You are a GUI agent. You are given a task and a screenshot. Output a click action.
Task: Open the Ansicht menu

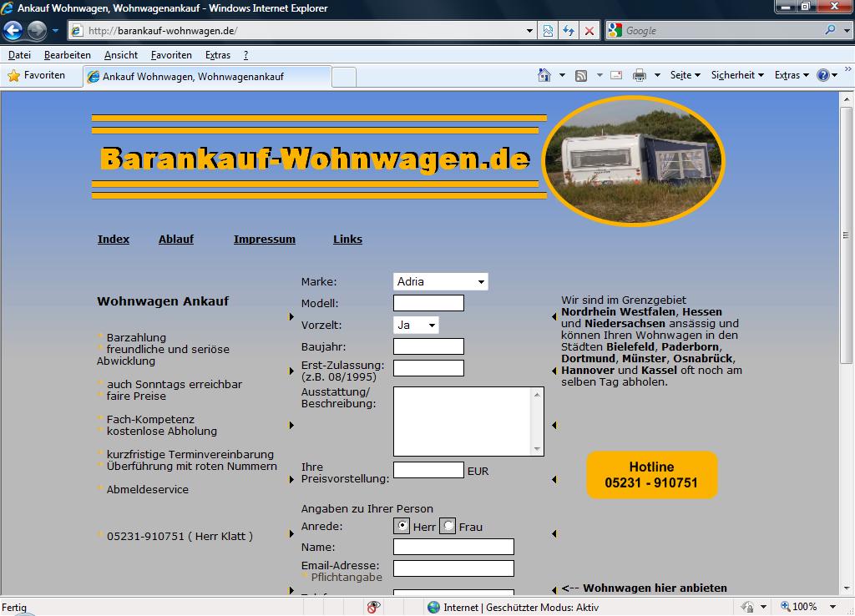tap(121, 55)
